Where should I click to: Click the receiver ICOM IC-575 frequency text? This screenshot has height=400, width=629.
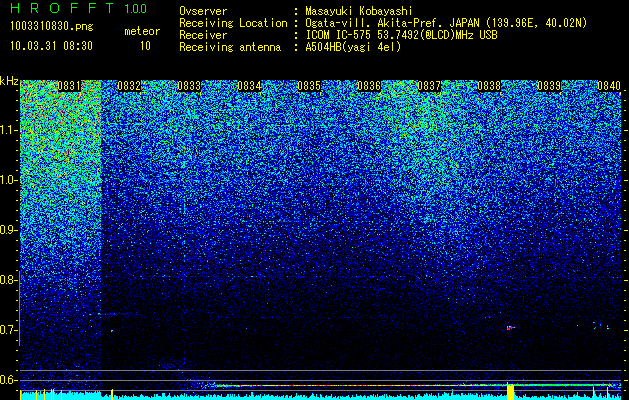(401, 35)
